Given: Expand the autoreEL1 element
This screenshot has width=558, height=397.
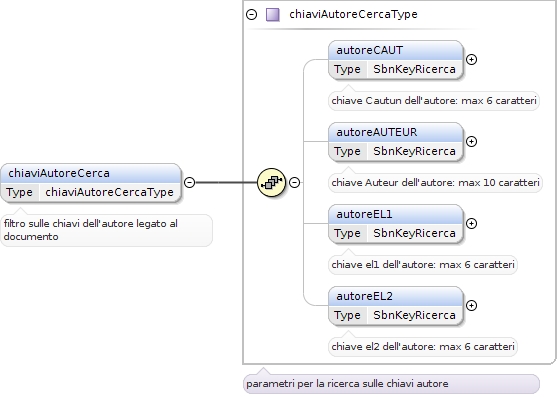Looking at the screenshot, I should (x=472, y=223).
